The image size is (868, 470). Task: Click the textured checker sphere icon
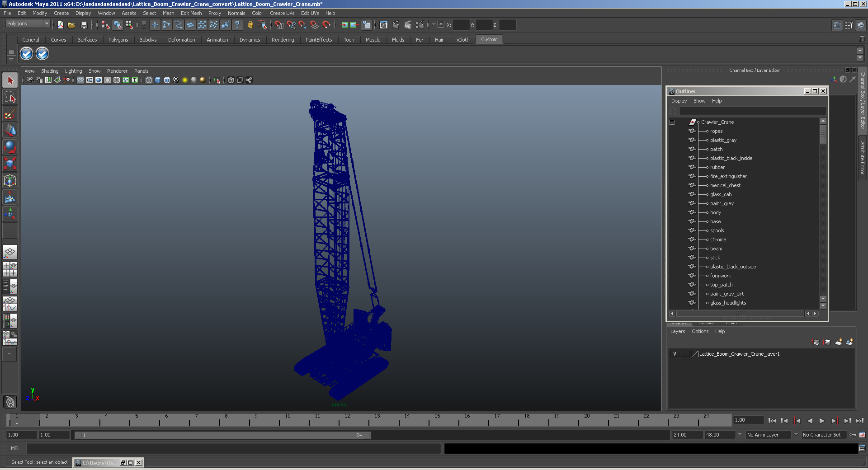(x=176, y=80)
